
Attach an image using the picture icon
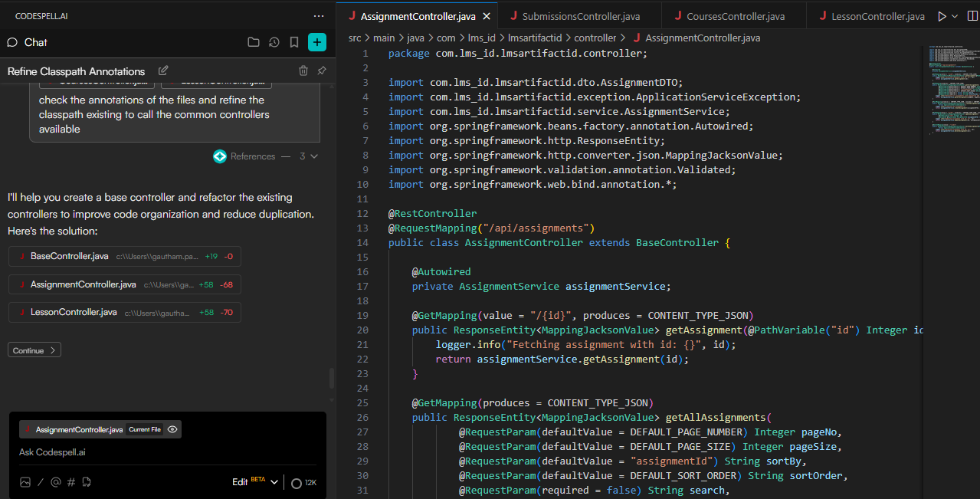tap(25, 482)
